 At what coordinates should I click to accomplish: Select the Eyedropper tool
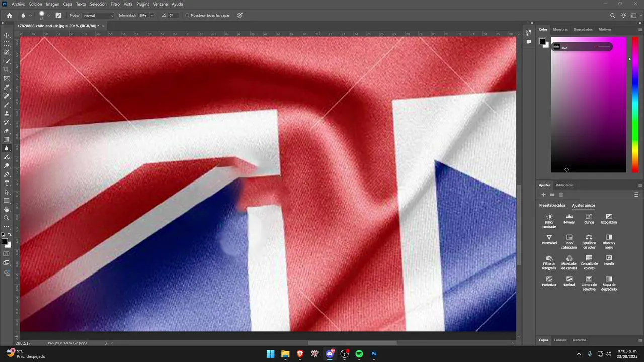point(7,87)
